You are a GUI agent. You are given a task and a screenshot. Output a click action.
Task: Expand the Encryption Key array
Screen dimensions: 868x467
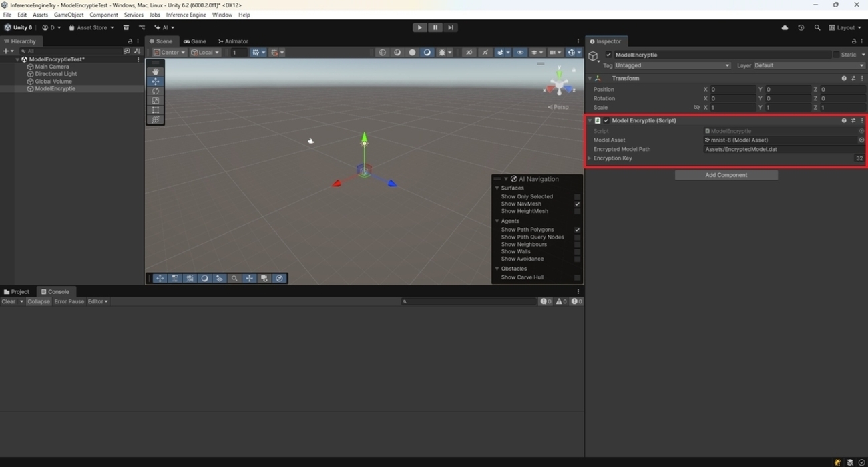coord(590,158)
